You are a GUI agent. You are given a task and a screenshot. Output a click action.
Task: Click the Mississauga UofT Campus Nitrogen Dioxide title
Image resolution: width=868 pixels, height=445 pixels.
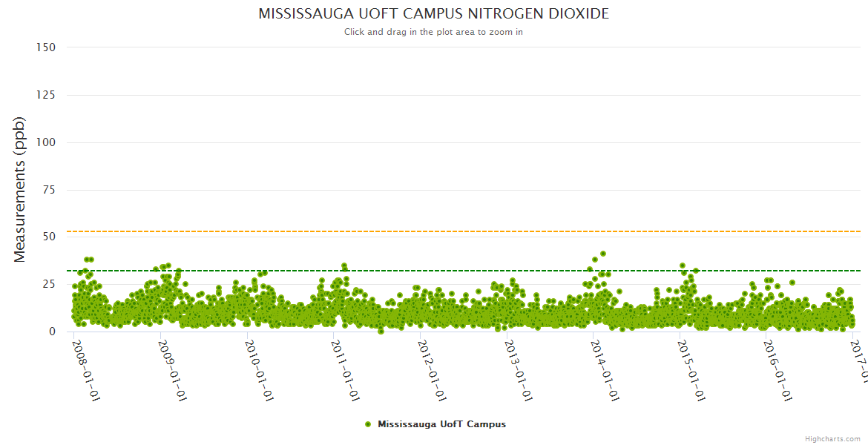[433, 14]
